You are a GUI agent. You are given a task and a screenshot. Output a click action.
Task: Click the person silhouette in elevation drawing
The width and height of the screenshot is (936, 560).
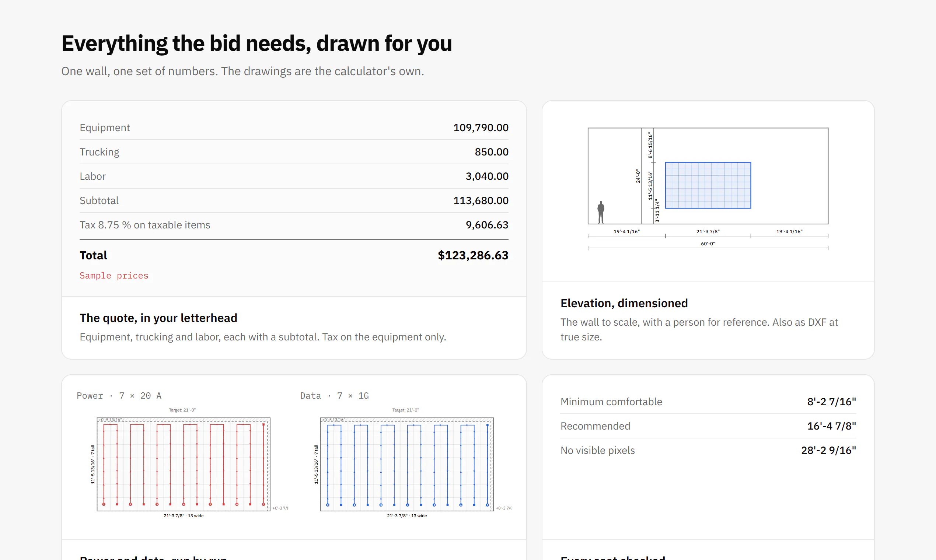(x=601, y=212)
